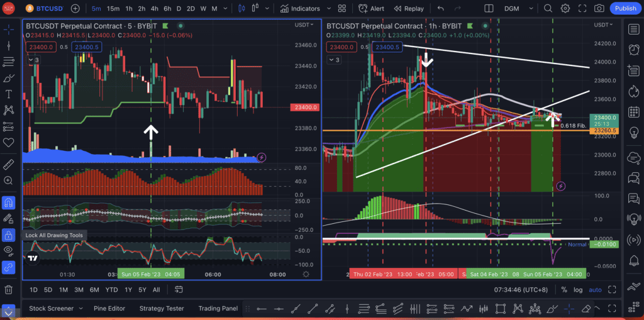Click the Quick Search magnifier in top bar

point(548,8)
